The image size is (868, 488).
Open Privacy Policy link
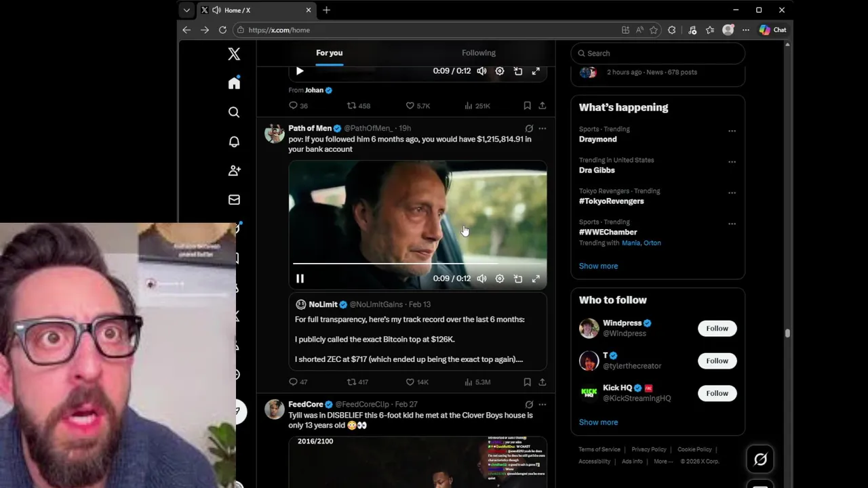(x=649, y=449)
